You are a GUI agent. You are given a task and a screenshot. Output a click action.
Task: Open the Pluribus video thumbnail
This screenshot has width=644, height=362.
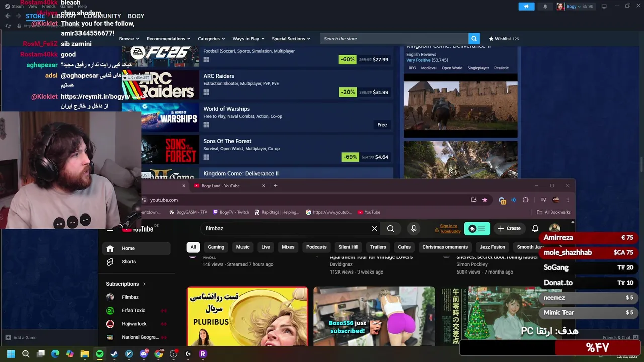(247, 317)
